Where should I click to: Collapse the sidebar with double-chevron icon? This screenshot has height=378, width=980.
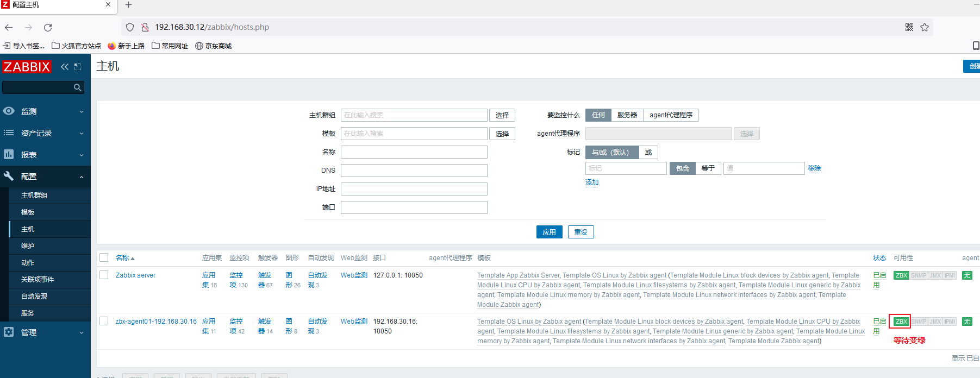65,67
